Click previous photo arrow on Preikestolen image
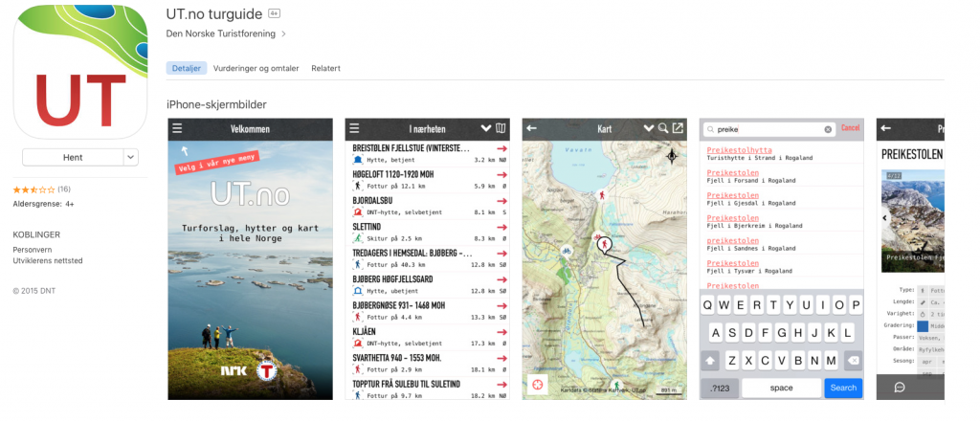 coord(885,218)
